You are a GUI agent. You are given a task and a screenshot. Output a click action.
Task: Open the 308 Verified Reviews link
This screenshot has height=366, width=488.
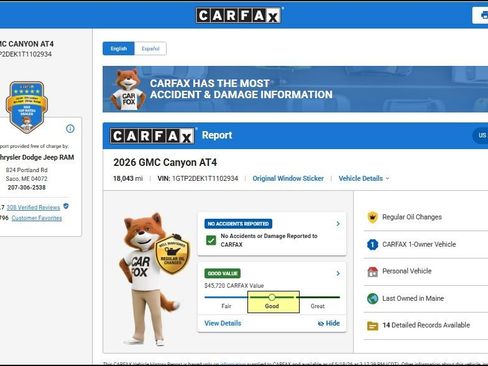(x=33, y=208)
